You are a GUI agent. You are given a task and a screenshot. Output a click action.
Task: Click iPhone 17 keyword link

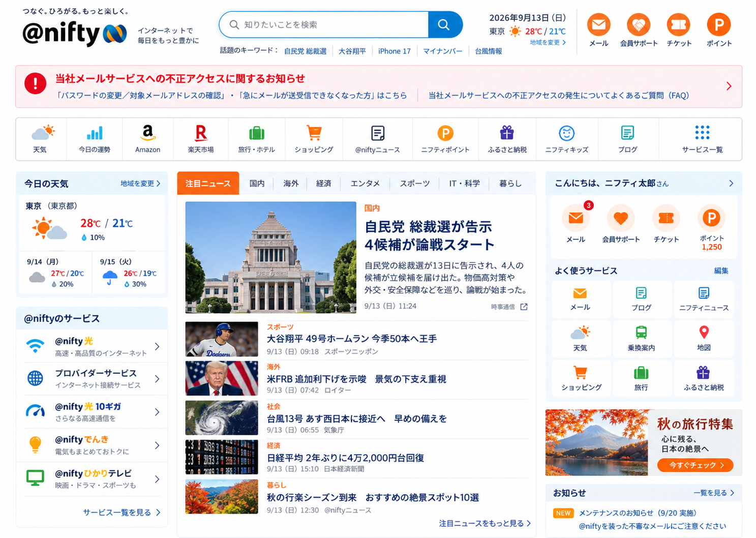[x=395, y=51]
